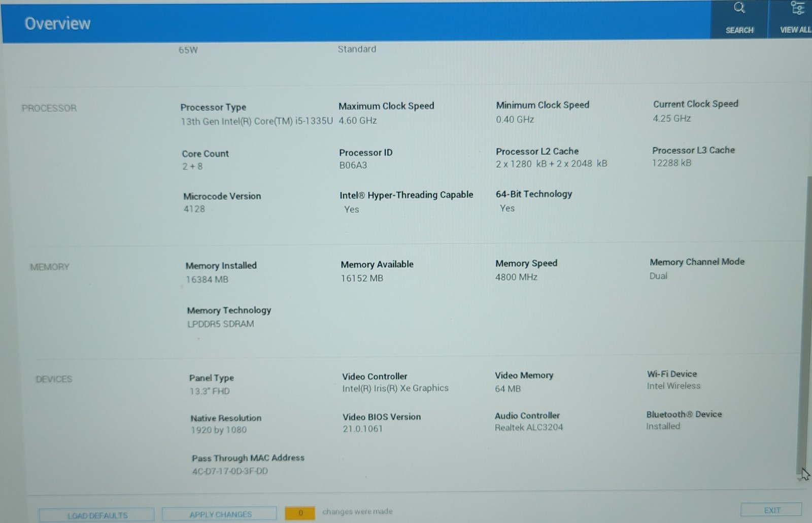Select the 'Maximum Clock Speed' field label
The width and height of the screenshot is (812, 523).
point(386,106)
